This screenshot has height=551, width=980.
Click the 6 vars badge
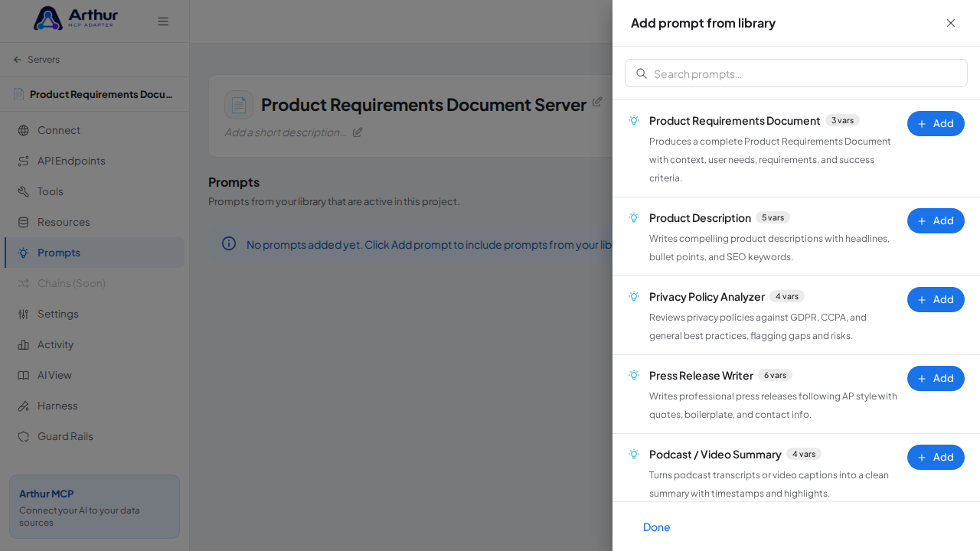[775, 375]
